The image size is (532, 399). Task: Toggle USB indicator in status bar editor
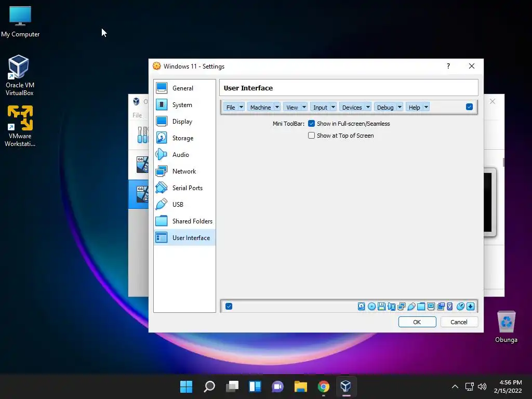[411, 307]
